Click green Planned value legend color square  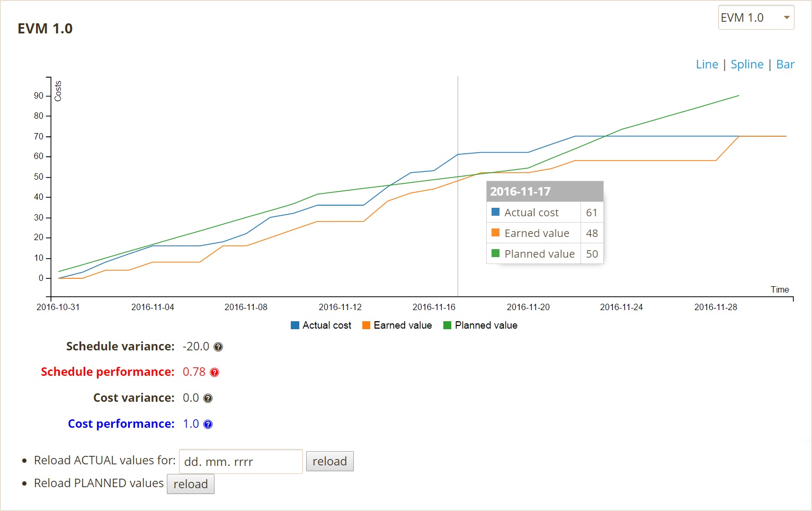(447, 325)
